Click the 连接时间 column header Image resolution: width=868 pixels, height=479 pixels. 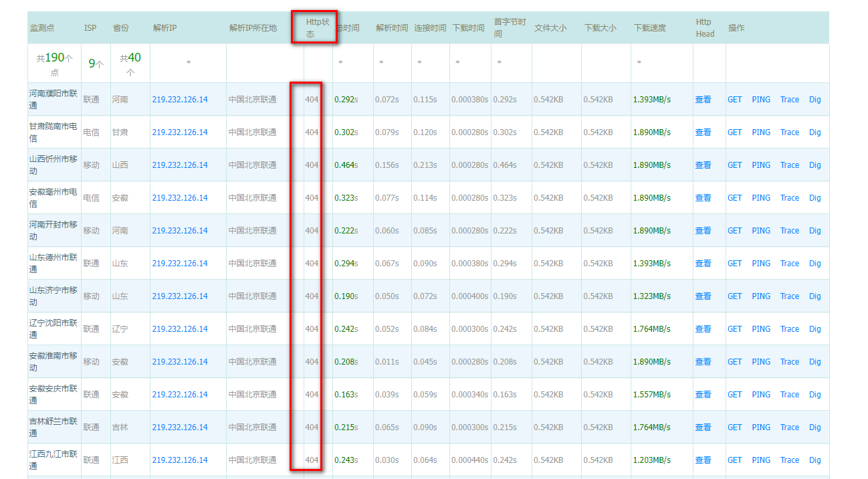[x=430, y=28]
